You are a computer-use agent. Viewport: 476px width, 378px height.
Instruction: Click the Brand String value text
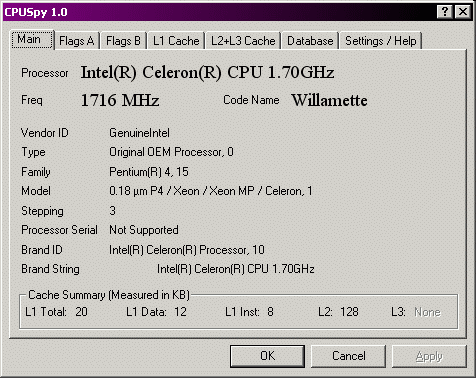click(x=236, y=269)
